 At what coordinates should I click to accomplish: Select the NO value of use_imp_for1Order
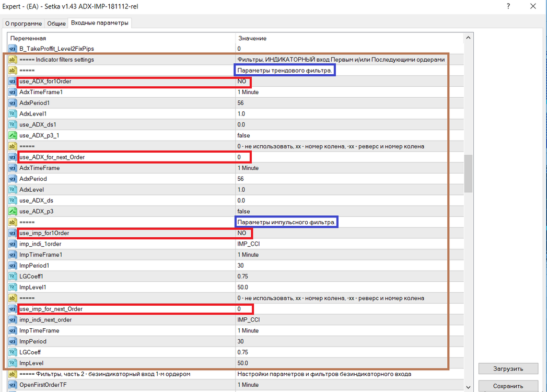coord(242,233)
